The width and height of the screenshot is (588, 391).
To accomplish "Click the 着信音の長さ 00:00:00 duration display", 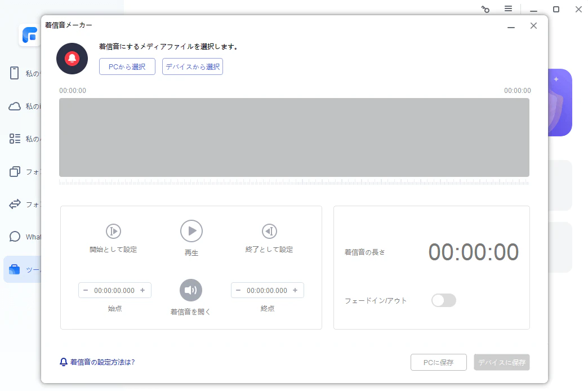I will coord(473,252).
